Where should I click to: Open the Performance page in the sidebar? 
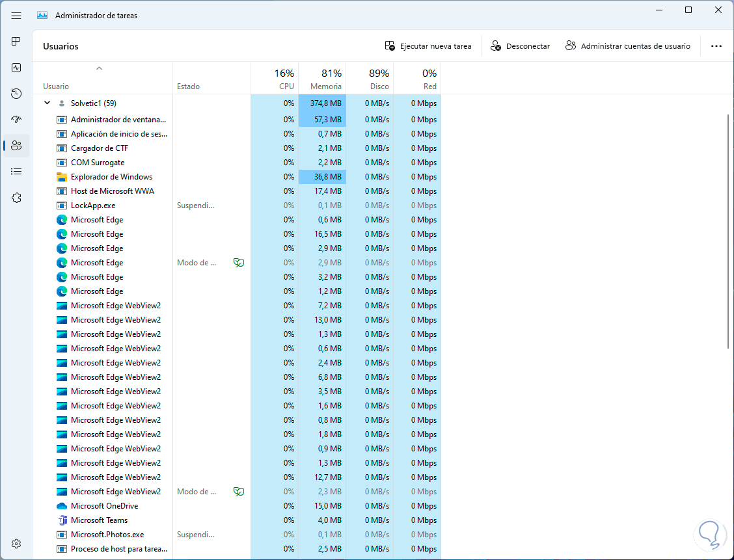(x=16, y=68)
